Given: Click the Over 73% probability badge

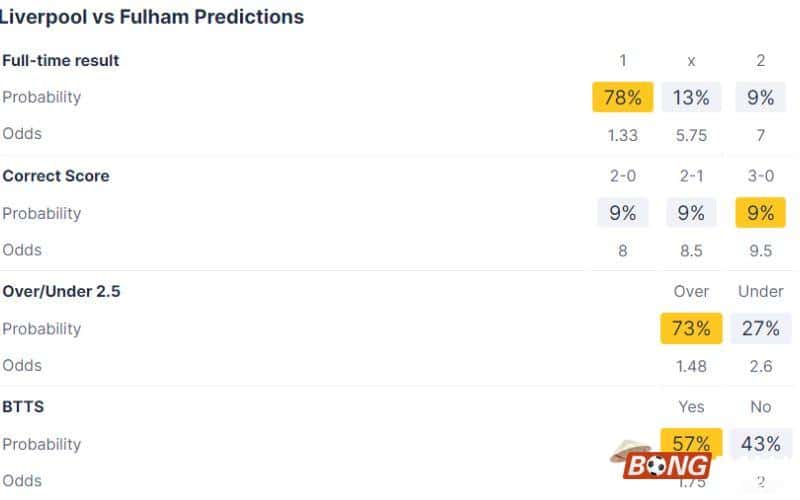Looking at the screenshot, I should tap(691, 329).
